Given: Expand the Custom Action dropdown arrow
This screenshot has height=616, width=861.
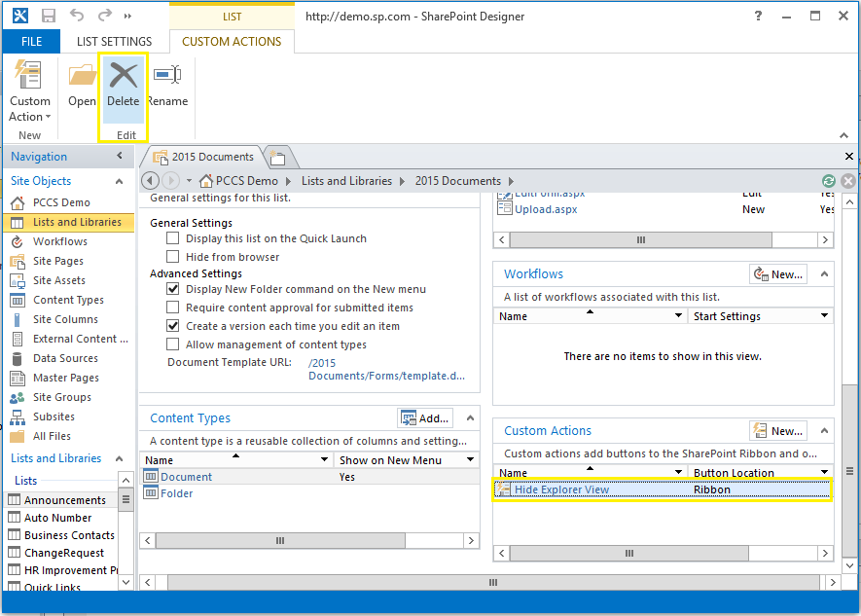Looking at the screenshot, I should point(49,117).
